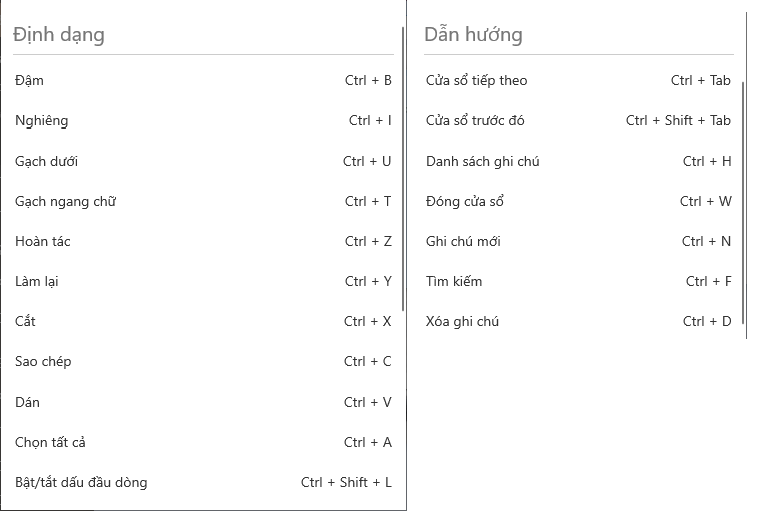768x511 pixels.
Task: Select Gạch ngang chữ entry
Action: tap(203, 201)
